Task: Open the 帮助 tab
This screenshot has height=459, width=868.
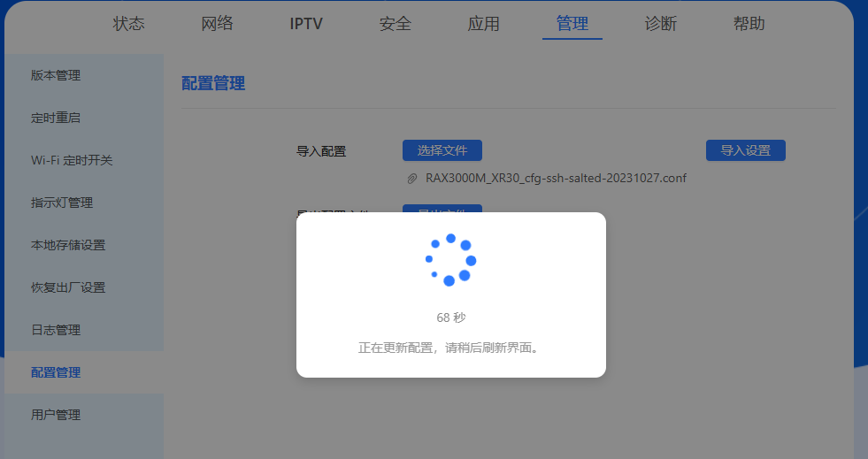Action: (x=749, y=23)
